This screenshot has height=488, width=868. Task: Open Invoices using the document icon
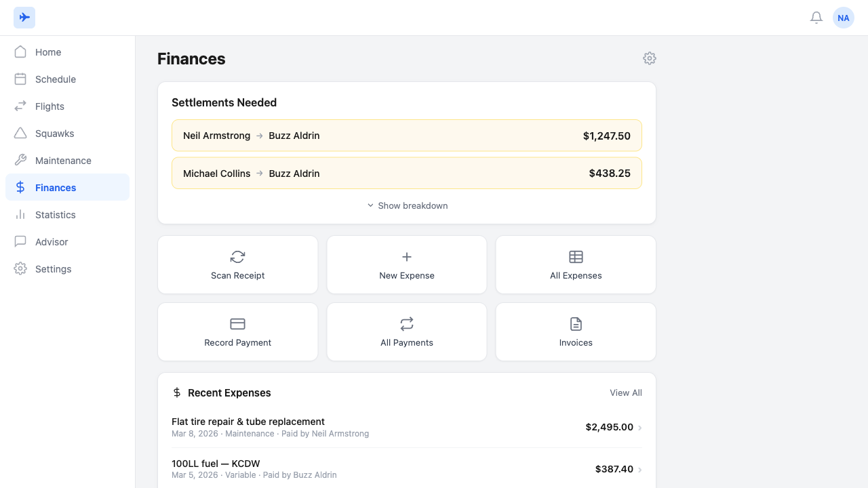point(576,324)
